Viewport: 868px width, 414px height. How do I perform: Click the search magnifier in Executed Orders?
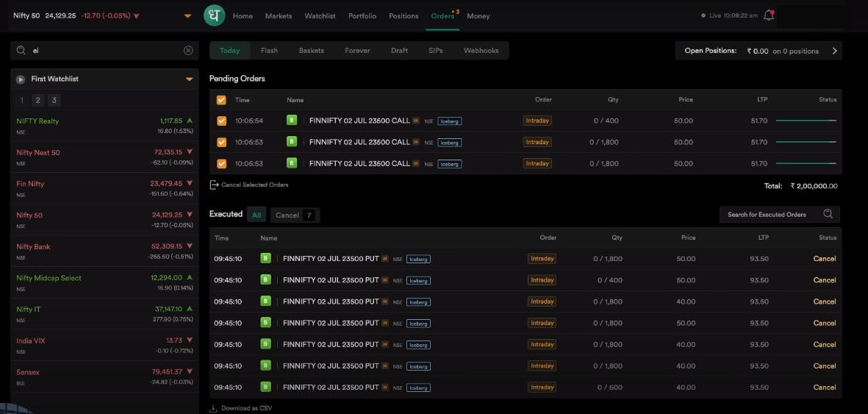click(x=828, y=215)
